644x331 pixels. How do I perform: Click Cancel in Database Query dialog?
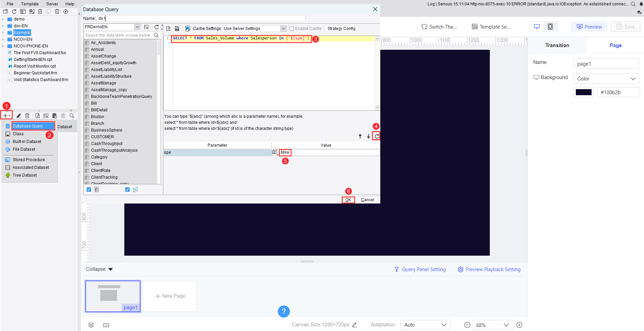[x=368, y=200]
